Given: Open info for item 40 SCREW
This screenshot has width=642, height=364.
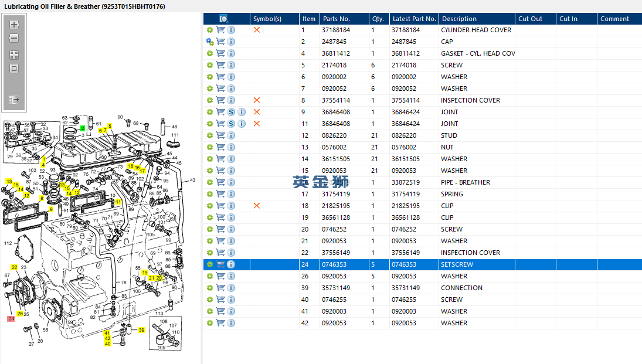Looking at the screenshot, I should [231, 300].
